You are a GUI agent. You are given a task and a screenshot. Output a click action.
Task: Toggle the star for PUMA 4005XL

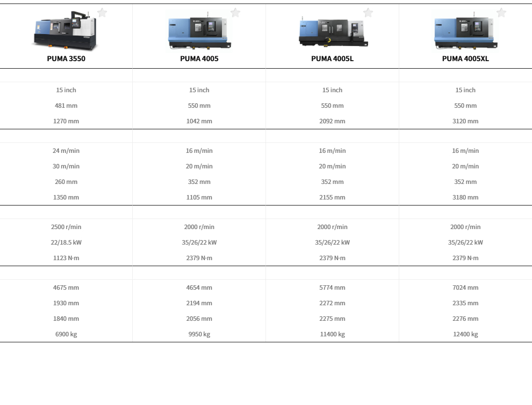(x=501, y=13)
